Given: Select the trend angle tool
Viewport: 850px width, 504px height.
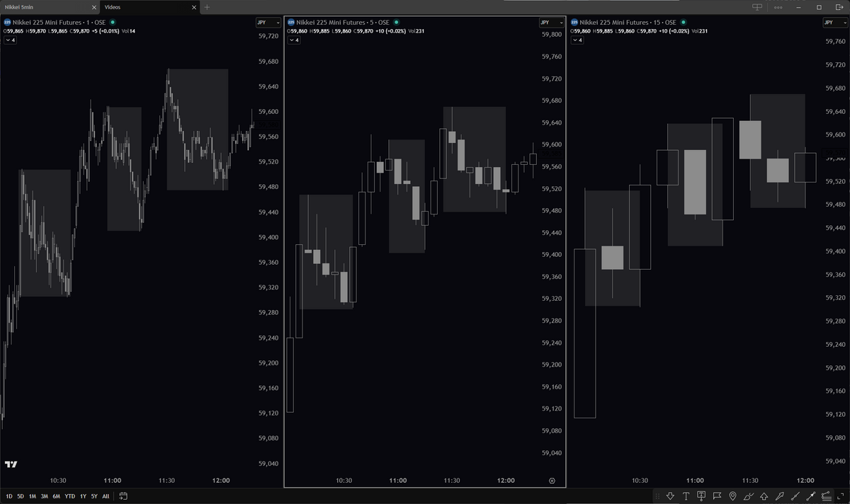Looking at the screenshot, I should tap(826, 496).
